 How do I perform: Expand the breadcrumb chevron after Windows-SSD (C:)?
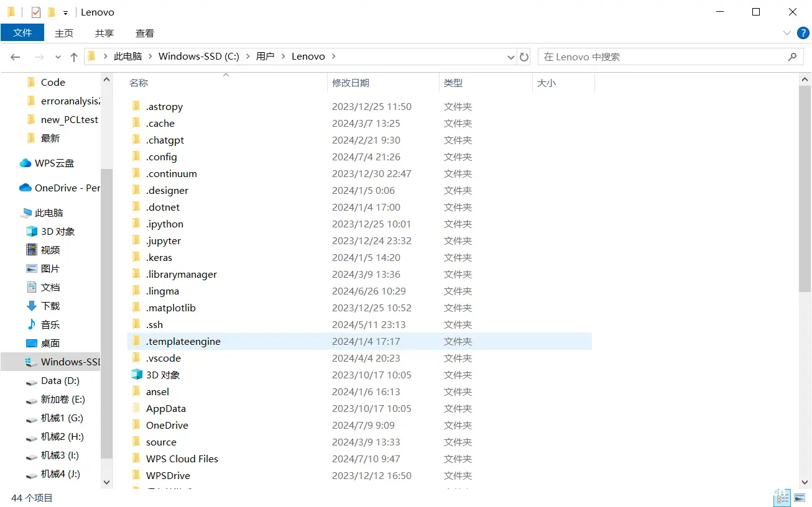point(247,56)
